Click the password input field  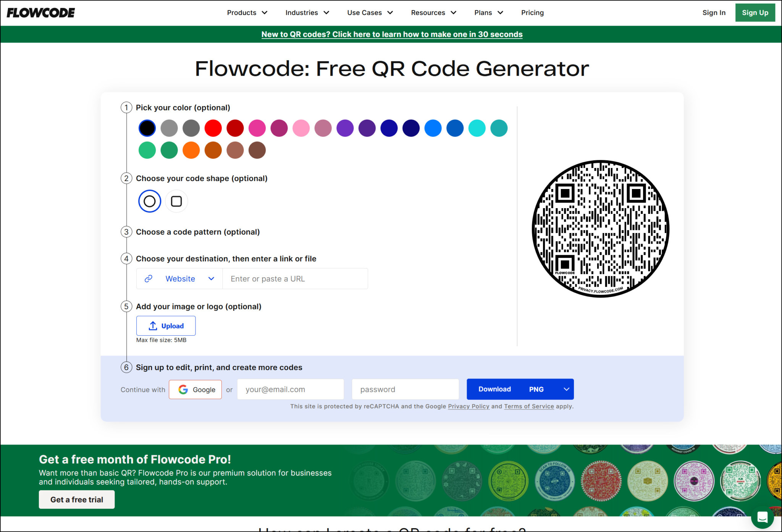tap(405, 390)
